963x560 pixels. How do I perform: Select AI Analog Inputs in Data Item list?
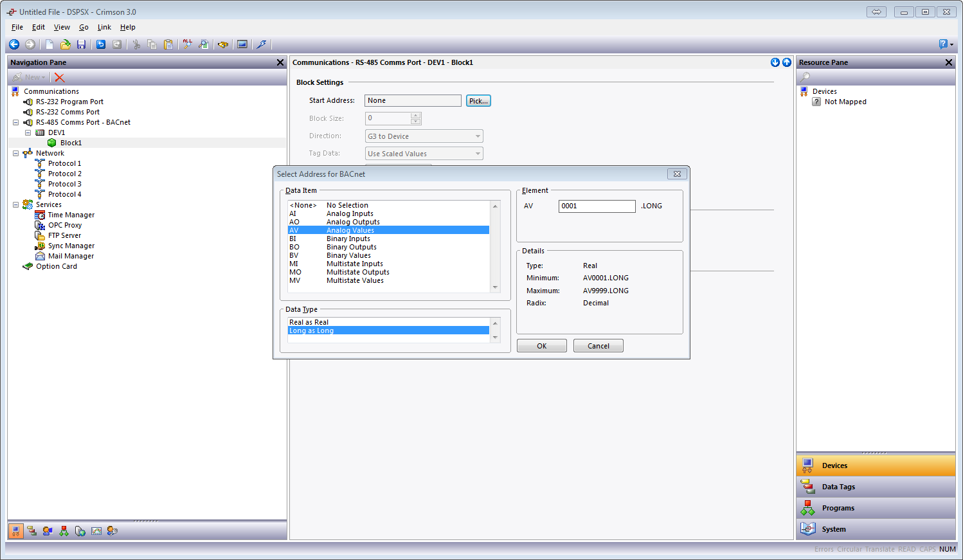[x=388, y=213]
